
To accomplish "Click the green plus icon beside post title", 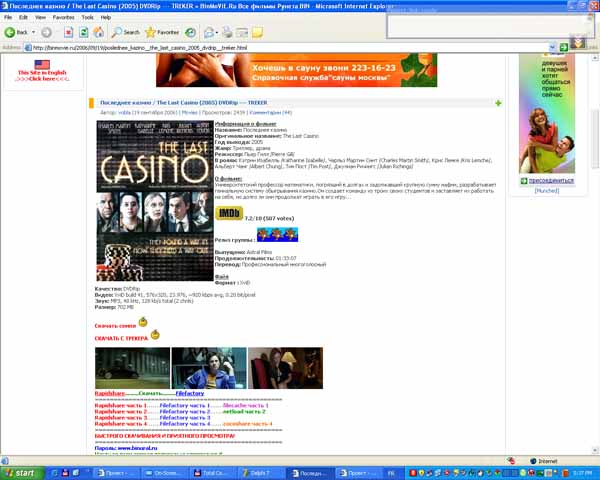I will pos(498,103).
